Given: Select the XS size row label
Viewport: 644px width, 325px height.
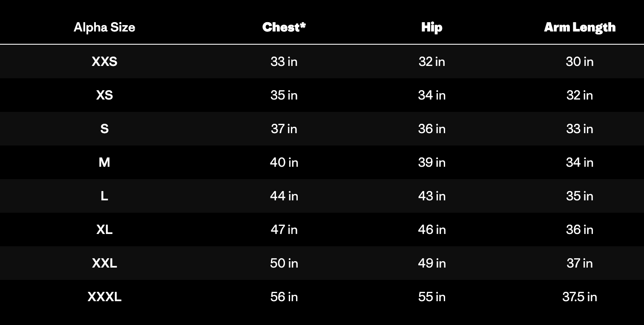Looking at the screenshot, I should point(104,95).
